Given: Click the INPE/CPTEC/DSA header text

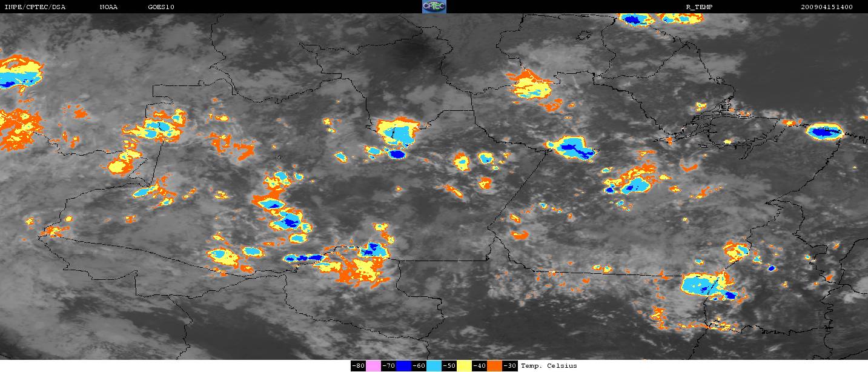Looking at the screenshot, I should [x=35, y=7].
